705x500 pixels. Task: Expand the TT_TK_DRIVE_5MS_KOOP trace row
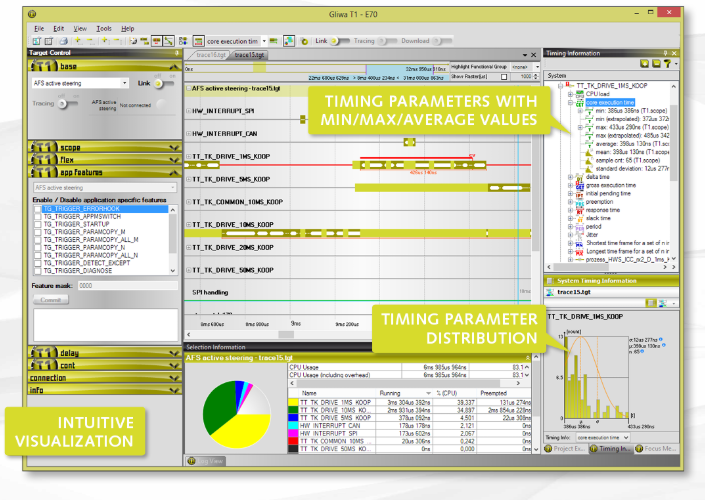click(x=188, y=179)
